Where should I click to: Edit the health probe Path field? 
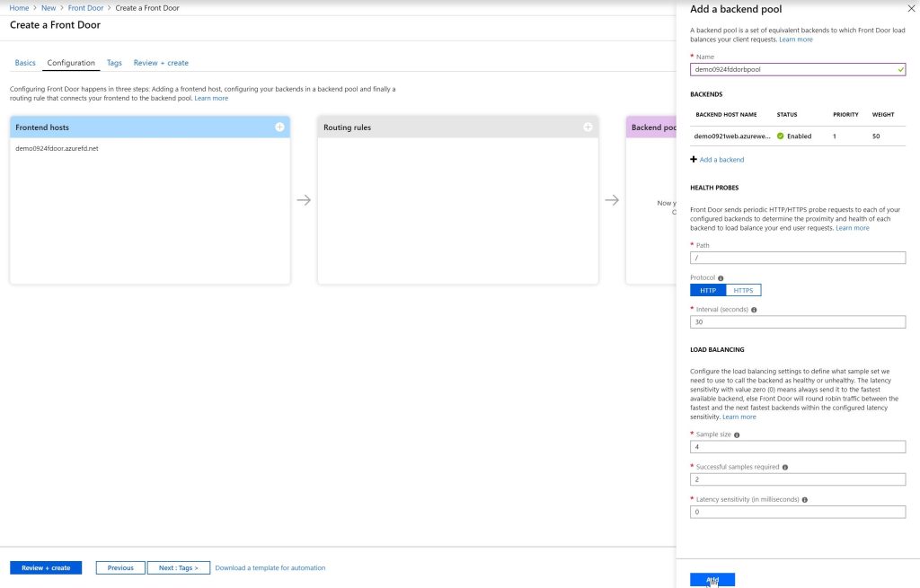[x=798, y=258]
